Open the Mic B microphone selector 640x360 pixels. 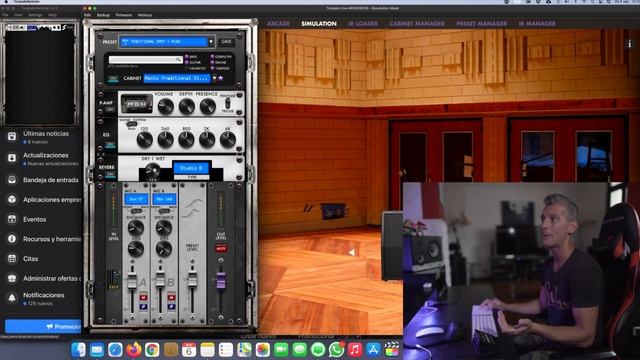pos(164,200)
